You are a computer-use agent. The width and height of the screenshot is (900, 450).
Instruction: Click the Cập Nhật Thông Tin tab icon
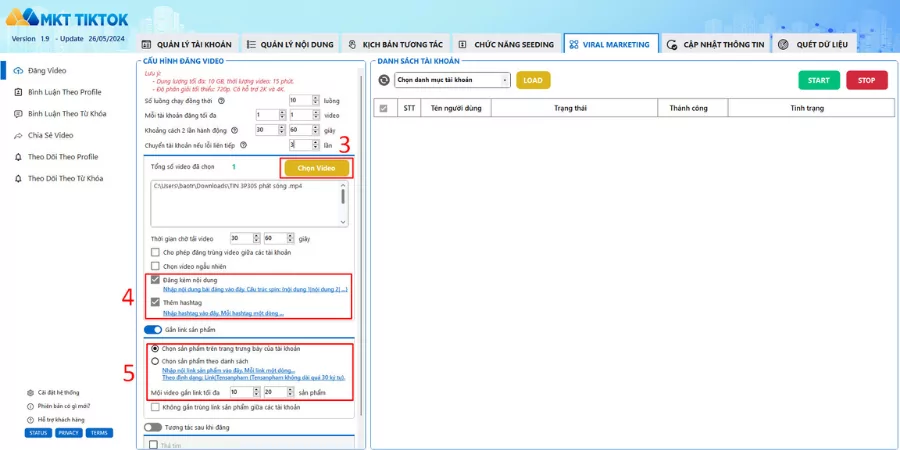[x=673, y=44]
